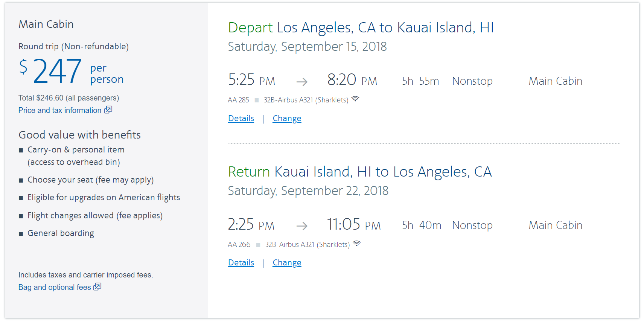644x323 pixels.
Task: Open Price and tax information link
Action: [60, 110]
